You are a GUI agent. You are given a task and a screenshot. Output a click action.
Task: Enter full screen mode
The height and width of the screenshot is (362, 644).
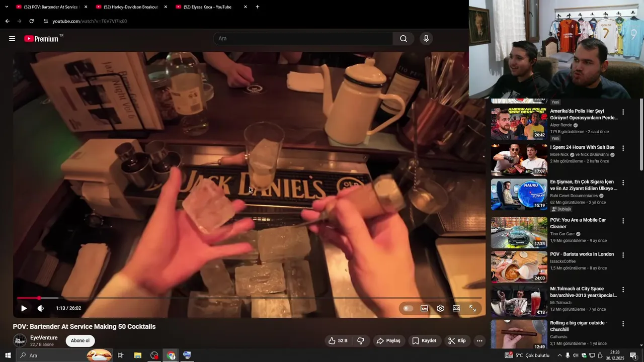[472, 308]
